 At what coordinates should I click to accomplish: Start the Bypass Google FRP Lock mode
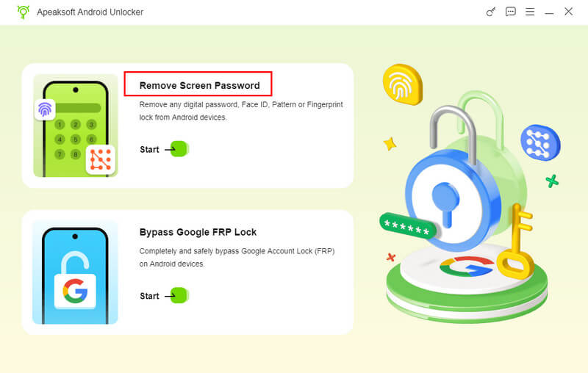[x=179, y=296]
